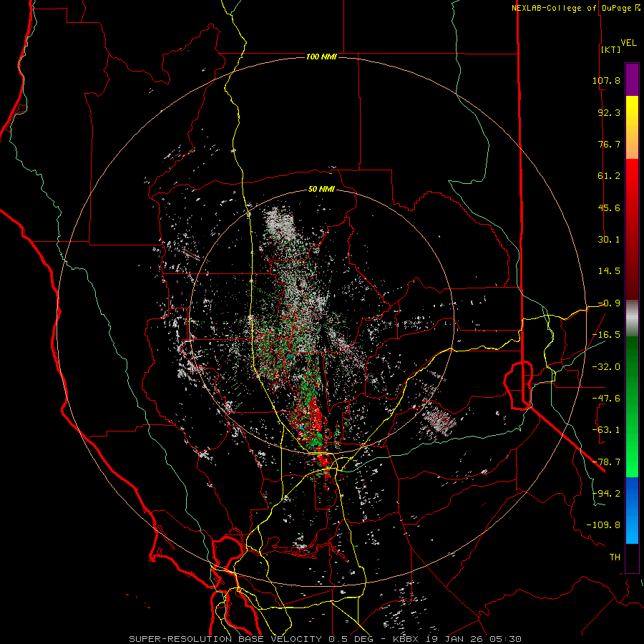The image size is (644, 644).
Task: Click the -47.6 velocity scale value
Action: click(x=606, y=399)
